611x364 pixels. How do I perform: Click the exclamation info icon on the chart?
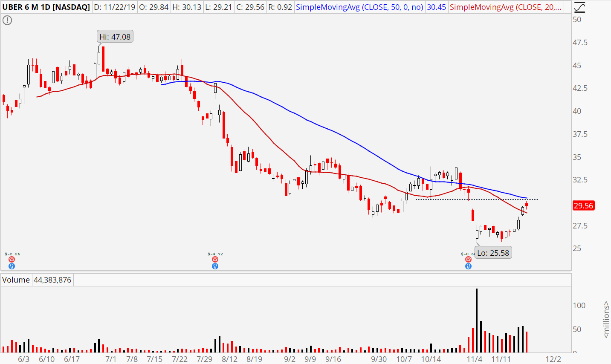[x=7, y=20]
